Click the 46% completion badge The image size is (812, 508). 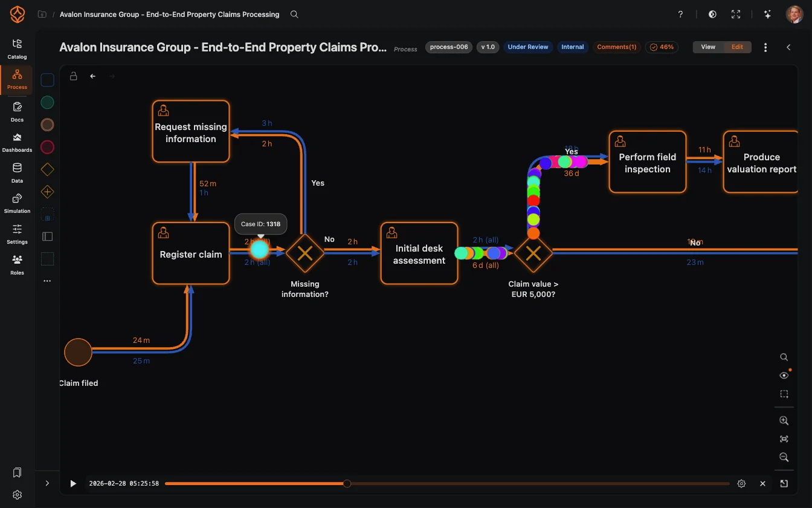(x=662, y=47)
